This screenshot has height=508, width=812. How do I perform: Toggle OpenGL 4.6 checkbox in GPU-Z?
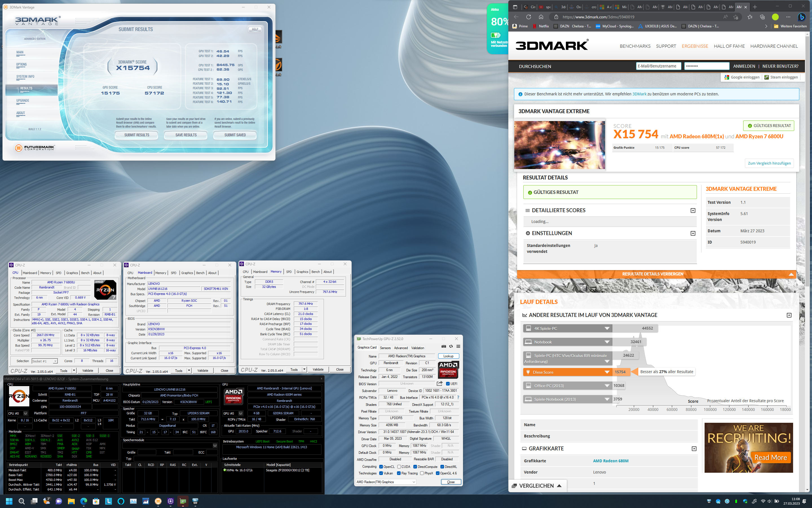pos(438,473)
